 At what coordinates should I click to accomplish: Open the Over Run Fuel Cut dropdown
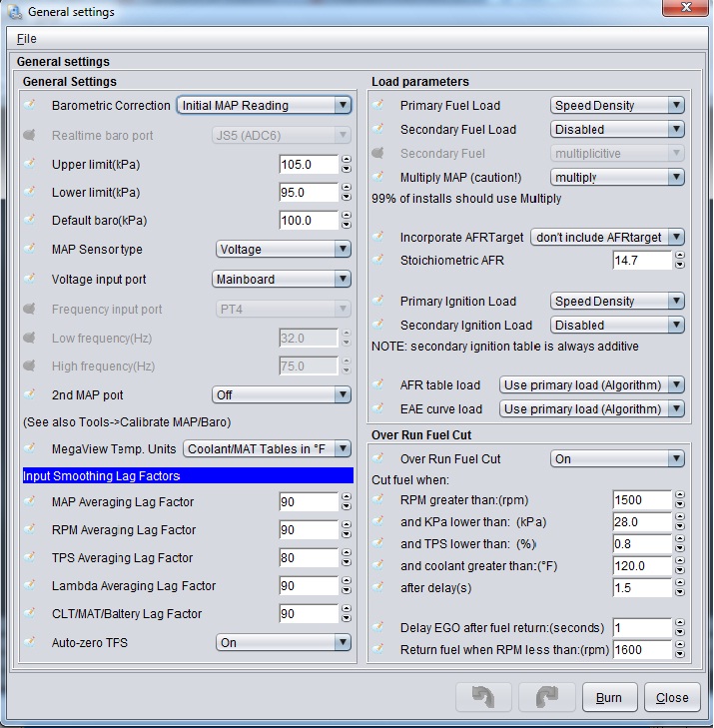pyautogui.click(x=617, y=459)
